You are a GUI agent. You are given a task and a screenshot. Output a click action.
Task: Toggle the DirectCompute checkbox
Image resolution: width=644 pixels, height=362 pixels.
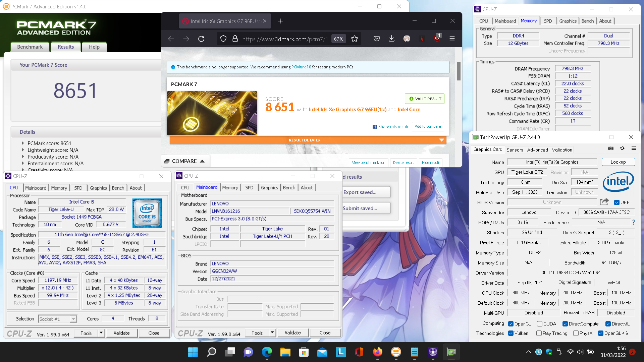click(x=565, y=324)
